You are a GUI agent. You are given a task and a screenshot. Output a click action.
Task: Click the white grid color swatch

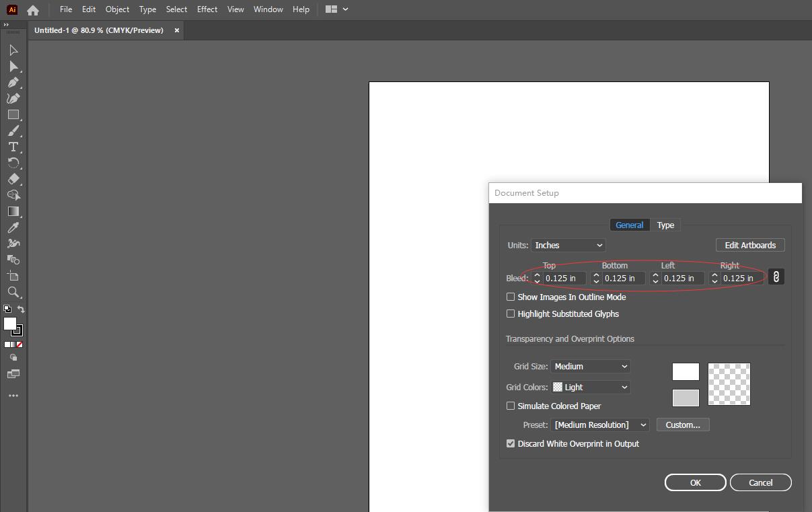tap(685, 371)
